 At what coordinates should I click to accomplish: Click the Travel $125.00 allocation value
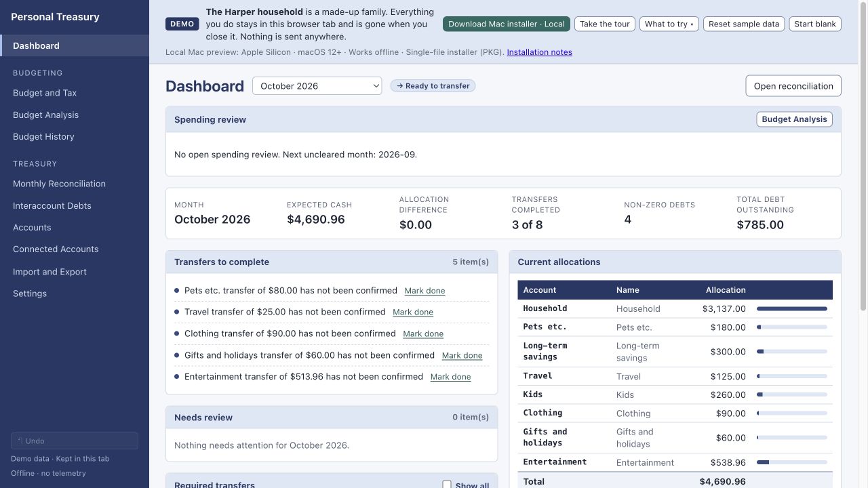[x=728, y=377]
